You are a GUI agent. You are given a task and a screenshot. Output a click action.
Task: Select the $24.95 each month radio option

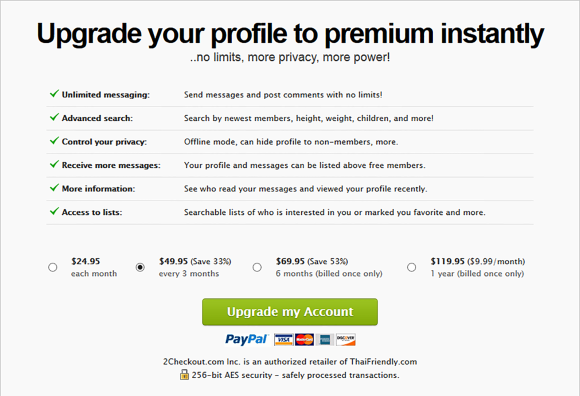tap(53, 267)
